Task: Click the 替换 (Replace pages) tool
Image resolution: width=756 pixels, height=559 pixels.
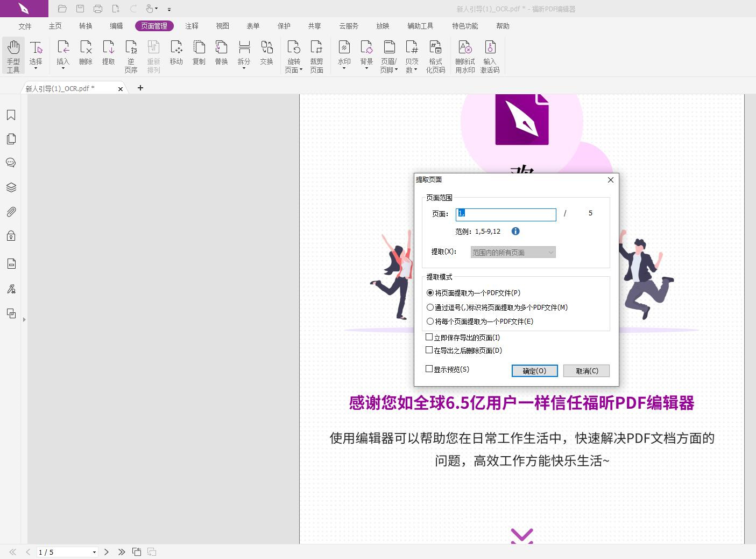Action: tap(221, 54)
